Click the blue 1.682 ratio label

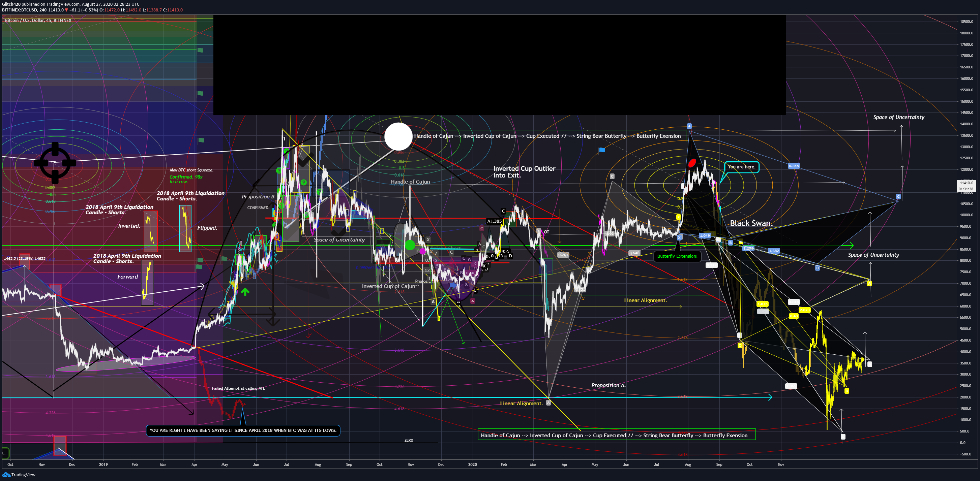pos(774,251)
